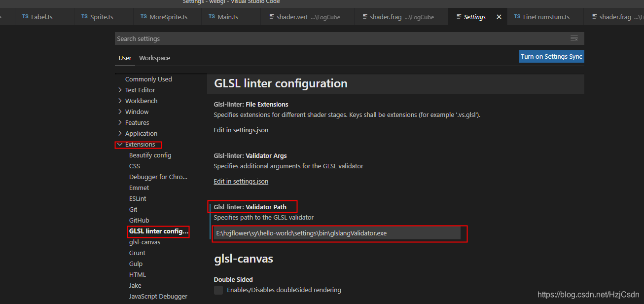644x304 pixels.
Task: Select Commonly Used in settings tree
Action: (x=148, y=79)
